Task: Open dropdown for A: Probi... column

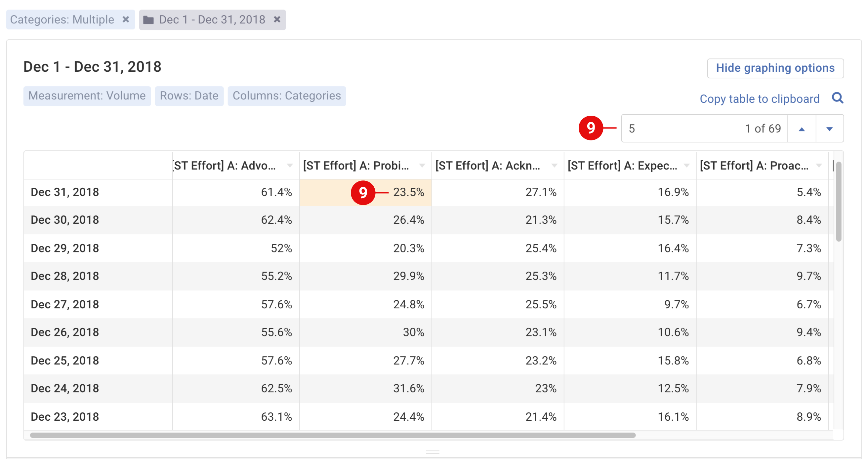Action: coord(422,165)
